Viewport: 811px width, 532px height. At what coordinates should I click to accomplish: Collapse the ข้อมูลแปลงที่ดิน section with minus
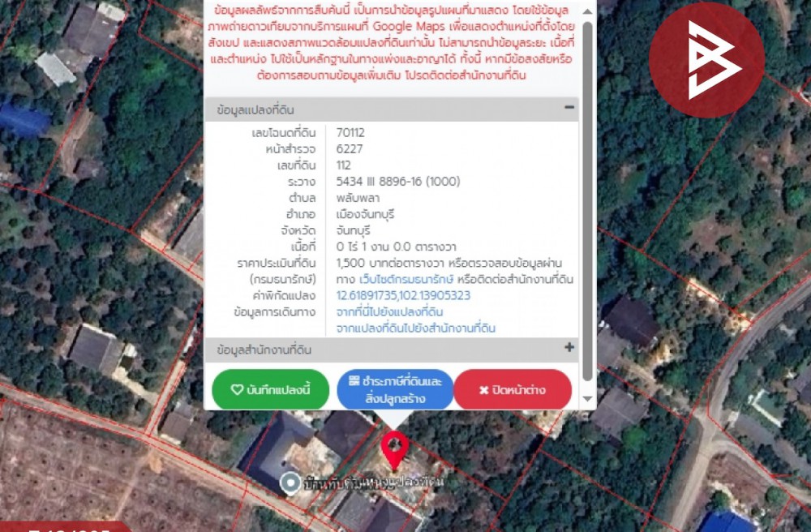click(569, 108)
